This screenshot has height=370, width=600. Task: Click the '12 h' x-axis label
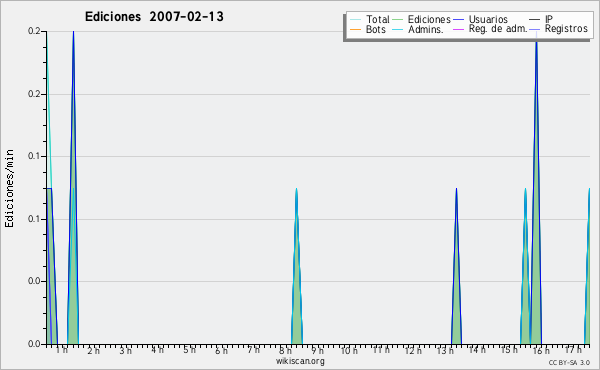413,351
